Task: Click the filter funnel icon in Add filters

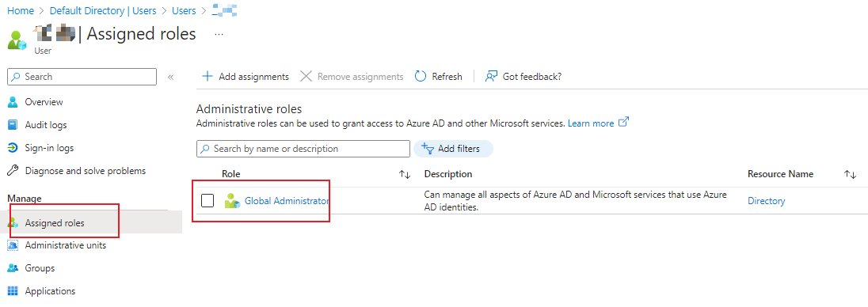Action: pos(427,148)
